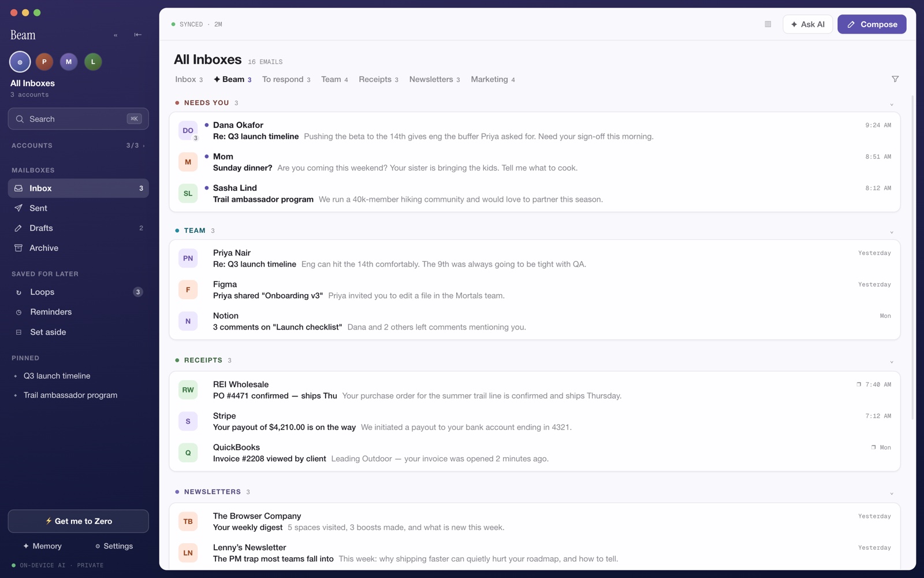Click the N avatar on the Notion email
This screenshot has width=924, height=578.
188,321
